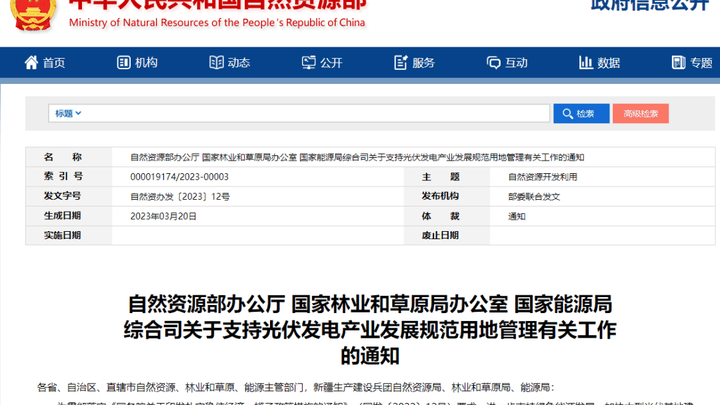
Task: Click the home icon beside 首页
Action: coord(31,62)
